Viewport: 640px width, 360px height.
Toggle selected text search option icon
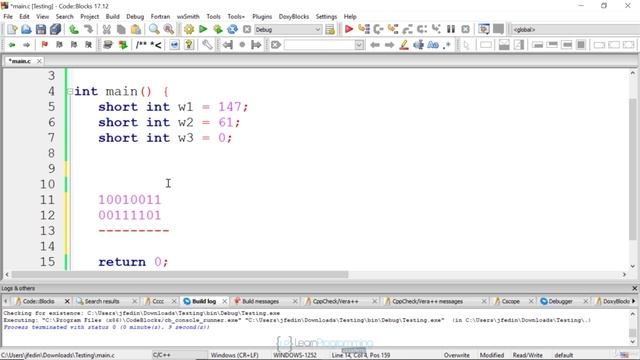[x=418, y=45]
